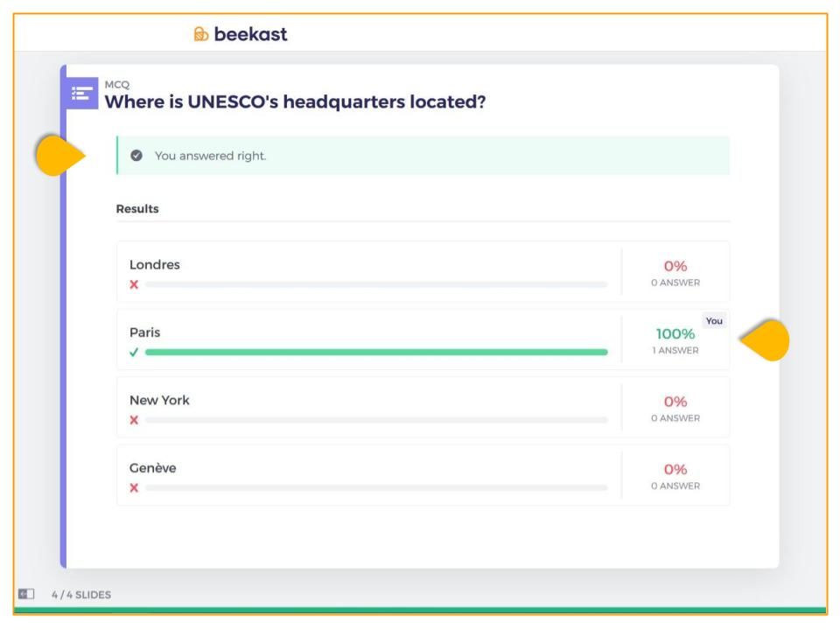Click the purple MCQ list icon

tap(82, 94)
